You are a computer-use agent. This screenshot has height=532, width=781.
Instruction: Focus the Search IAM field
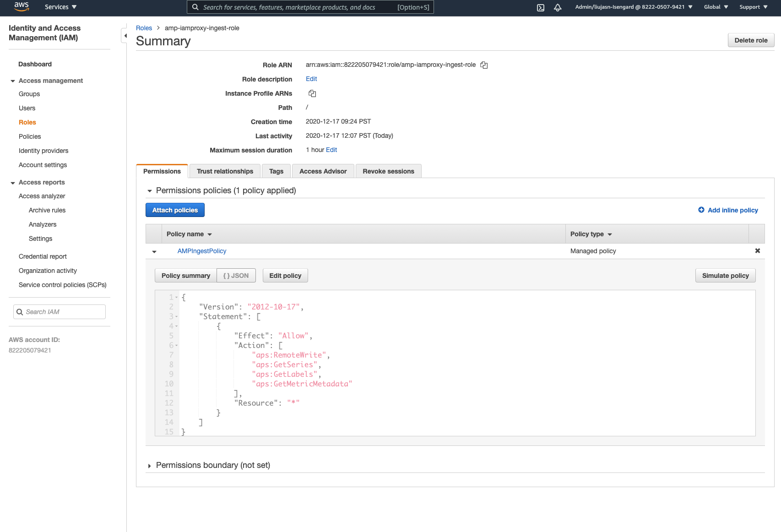coord(60,312)
